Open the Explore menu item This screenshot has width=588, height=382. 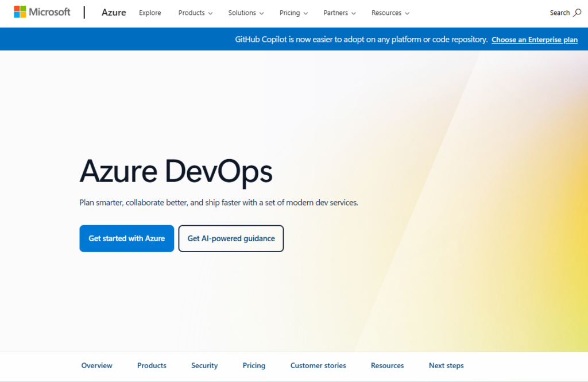tap(150, 13)
